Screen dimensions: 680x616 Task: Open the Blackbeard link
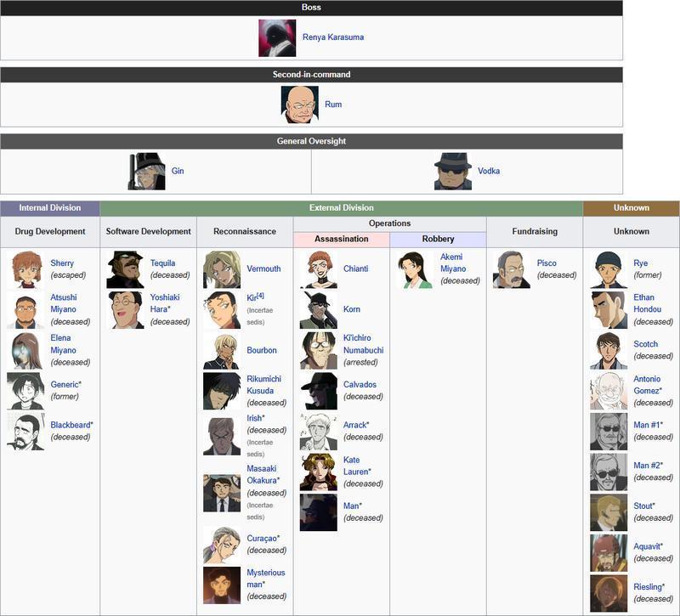point(71,426)
